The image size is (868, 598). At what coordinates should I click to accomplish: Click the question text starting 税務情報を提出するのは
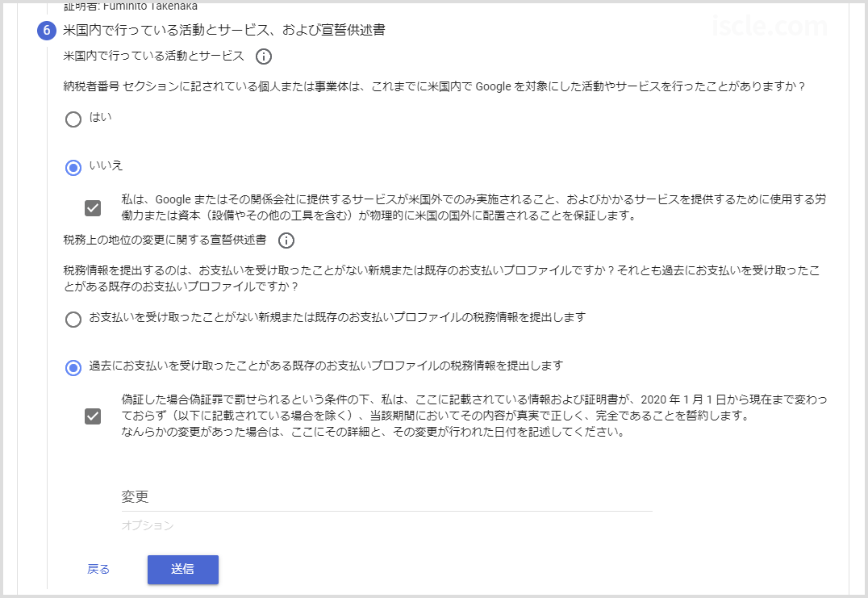point(442,278)
